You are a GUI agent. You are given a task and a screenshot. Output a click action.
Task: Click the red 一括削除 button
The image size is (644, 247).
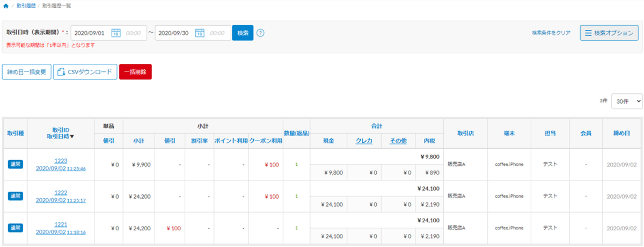[135, 72]
